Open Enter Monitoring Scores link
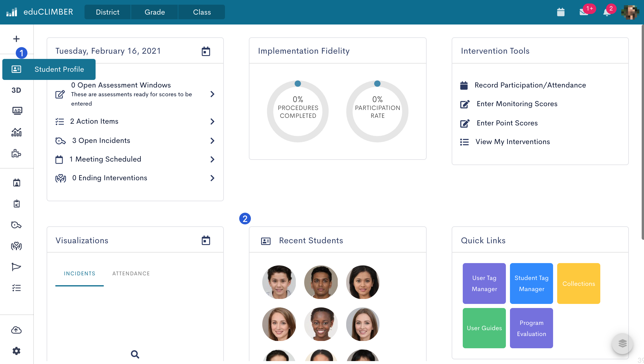This screenshot has width=644, height=364. coord(508,104)
